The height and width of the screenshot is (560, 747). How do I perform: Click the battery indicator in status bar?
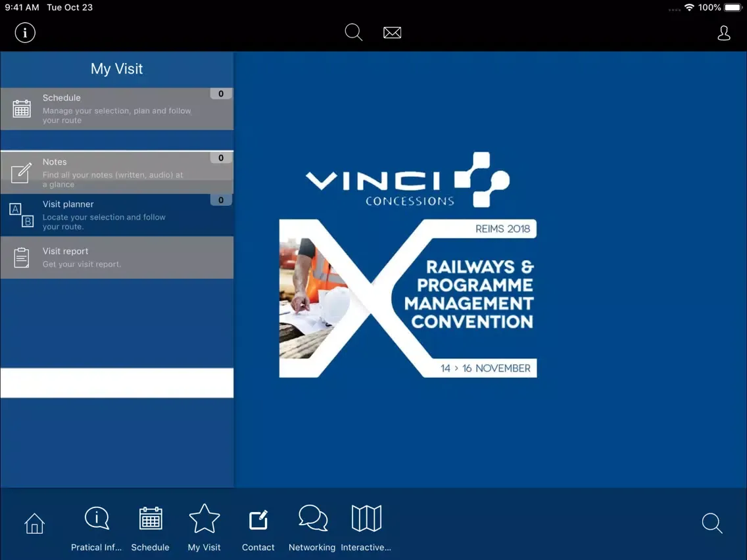click(x=733, y=7)
